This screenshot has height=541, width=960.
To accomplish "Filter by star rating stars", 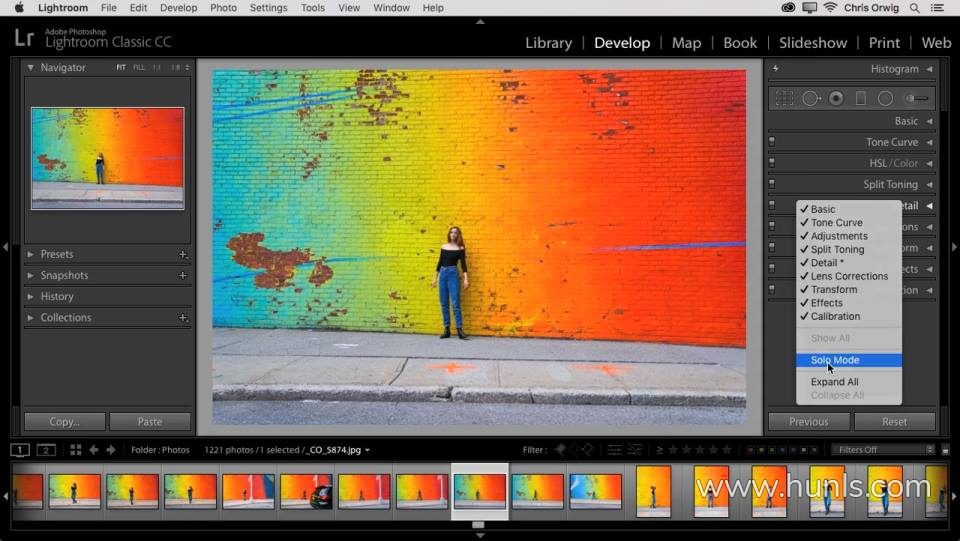I will pyautogui.click(x=699, y=450).
